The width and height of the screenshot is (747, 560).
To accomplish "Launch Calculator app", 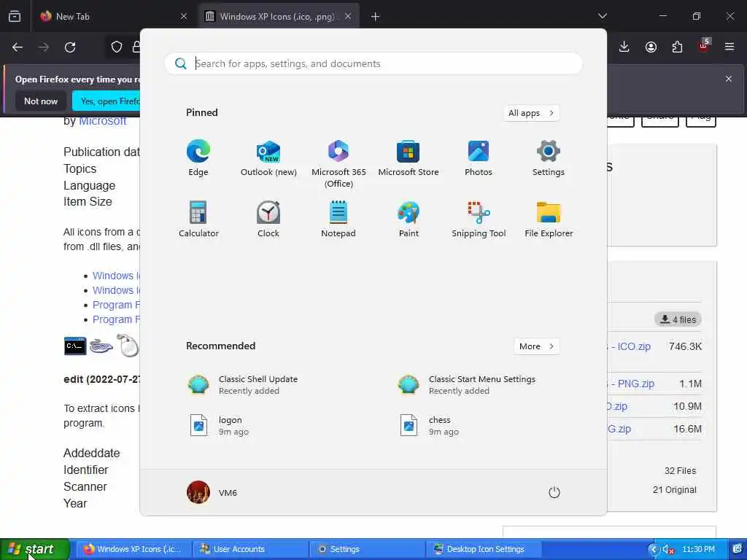I will pyautogui.click(x=198, y=219).
